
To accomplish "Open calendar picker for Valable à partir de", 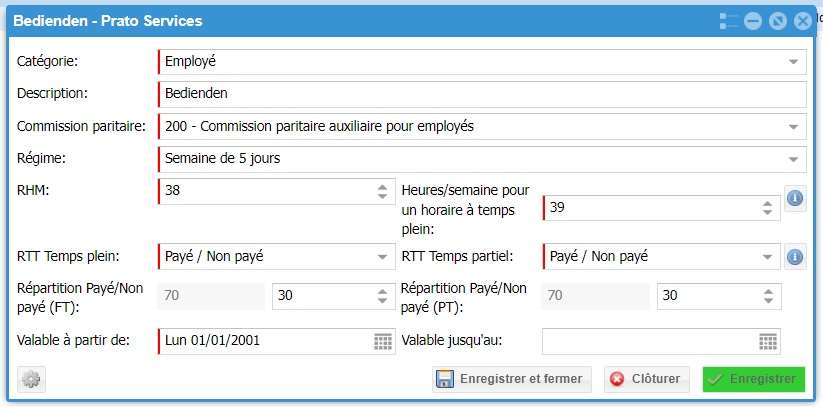I will click(383, 341).
